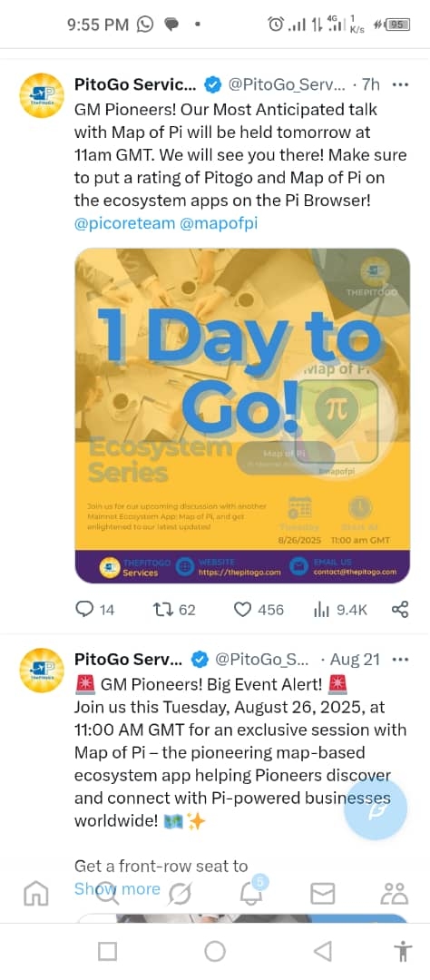Share the 1 Day to Go tweet
This screenshot has width=430, height=980.
pyautogui.click(x=400, y=609)
